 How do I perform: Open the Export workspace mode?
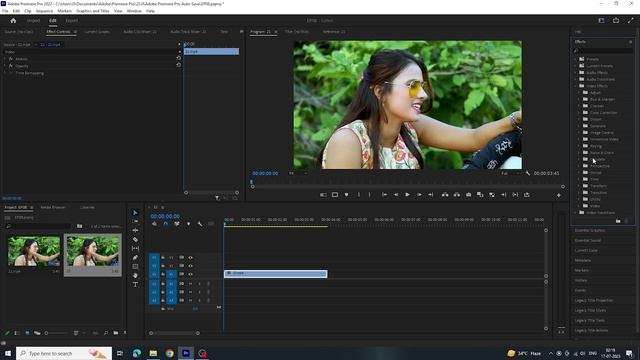pos(71,20)
